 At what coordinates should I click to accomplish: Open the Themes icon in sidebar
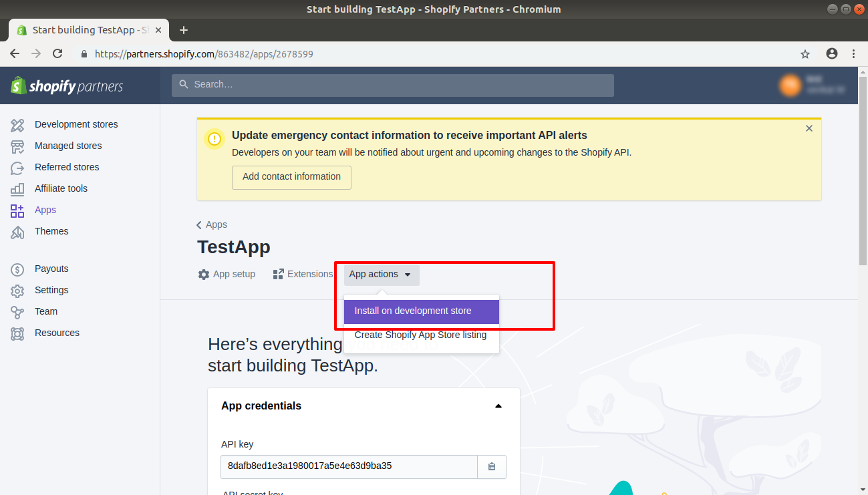tap(17, 232)
